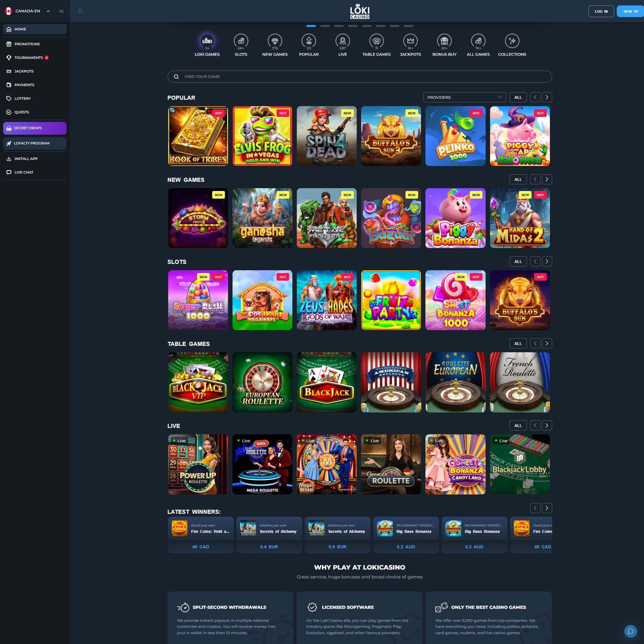Open the support chat bubble icon
The image size is (644, 644).
(x=630, y=631)
